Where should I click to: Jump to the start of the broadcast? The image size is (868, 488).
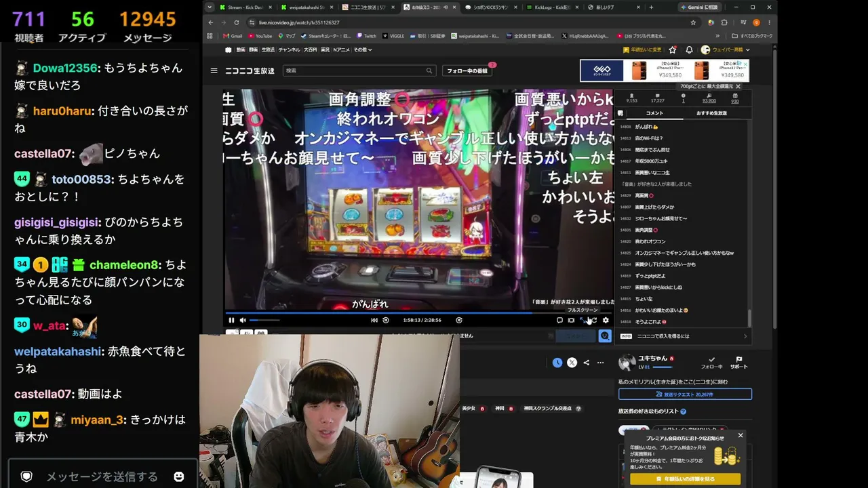tap(374, 320)
